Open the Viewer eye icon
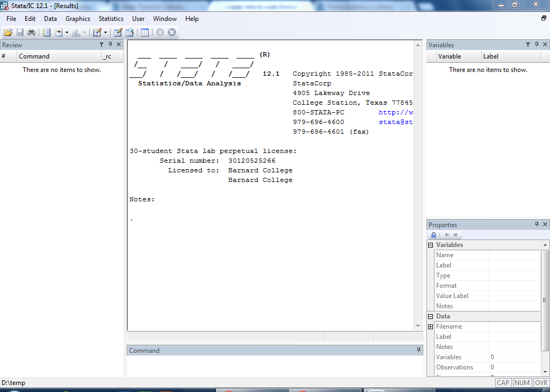Image resolution: width=550 pixels, height=392 pixels. coord(59,33)
